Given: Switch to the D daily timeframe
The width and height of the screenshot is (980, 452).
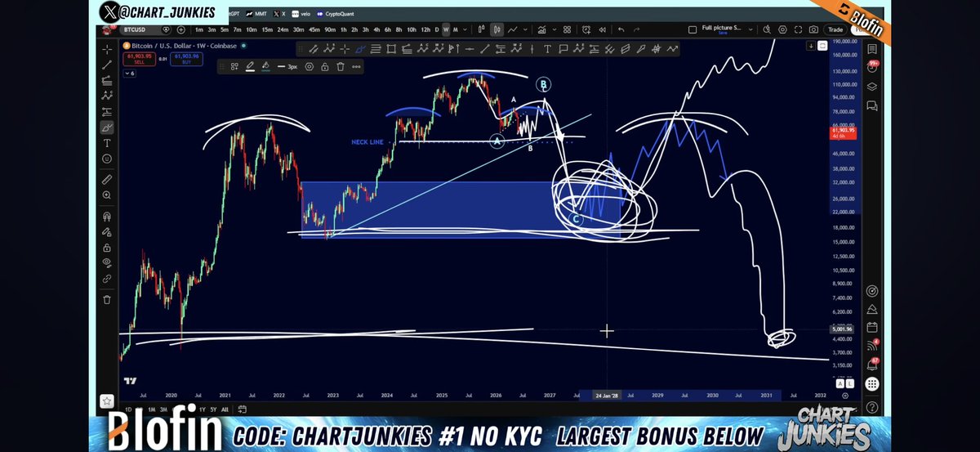Looking at the screenshot, I should coord(437,29).
